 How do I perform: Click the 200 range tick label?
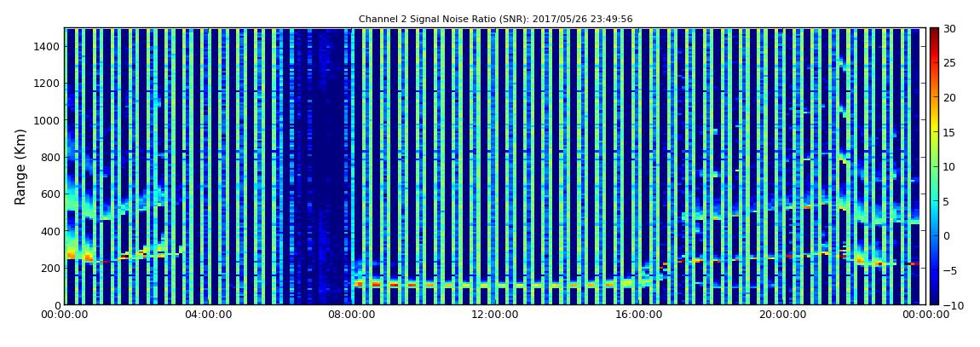coord(50,268)
